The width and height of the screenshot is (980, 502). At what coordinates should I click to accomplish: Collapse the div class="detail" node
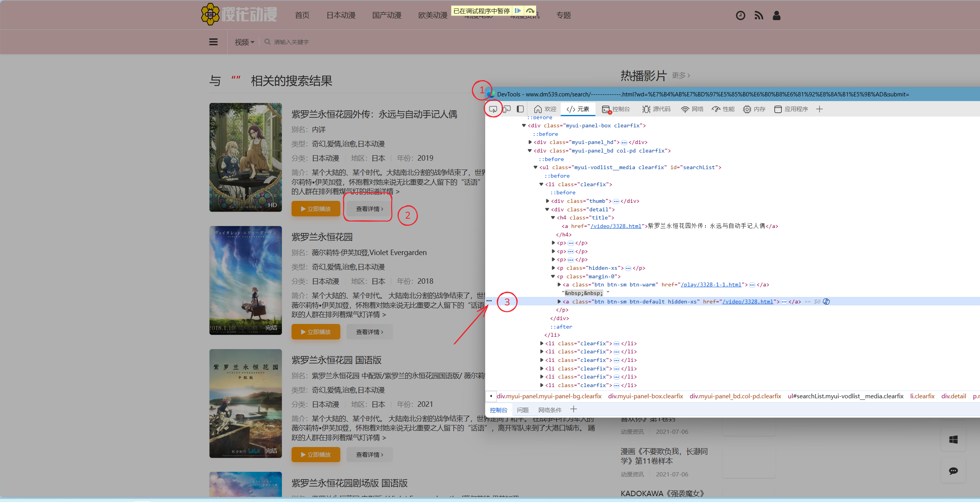pyautogui.click(x=547, y=209)
